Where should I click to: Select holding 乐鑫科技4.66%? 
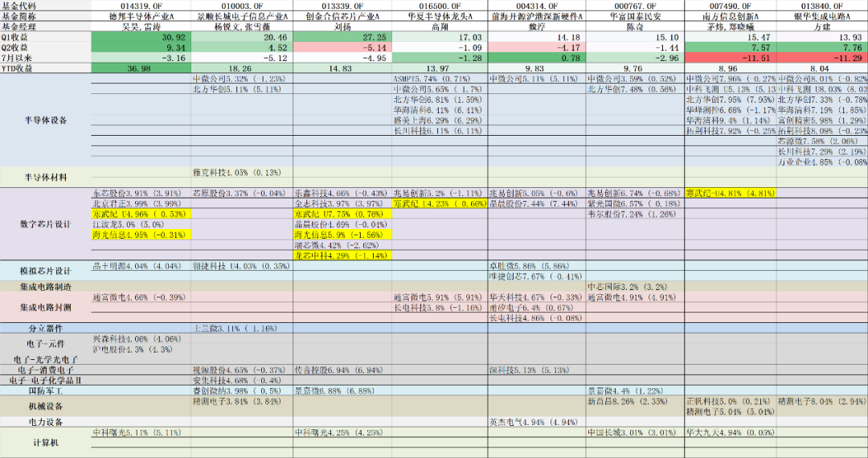coord(341,193)
